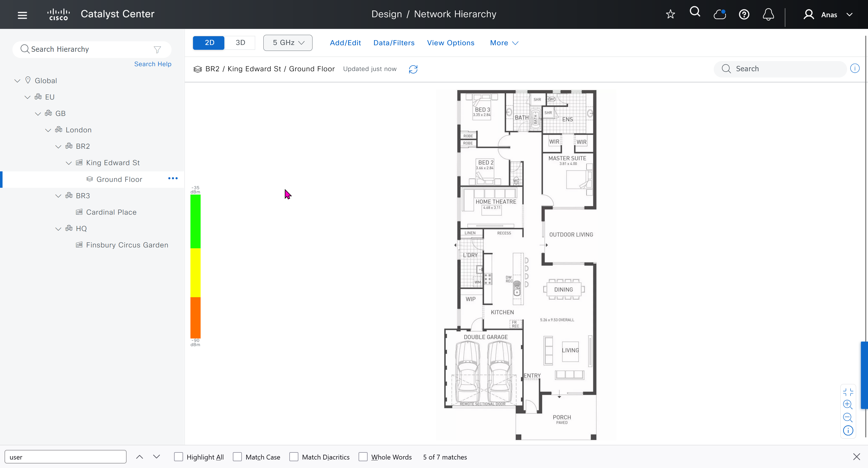Check the Match Case option
This screenshot has width=868, height=468.
pos(238,457)
